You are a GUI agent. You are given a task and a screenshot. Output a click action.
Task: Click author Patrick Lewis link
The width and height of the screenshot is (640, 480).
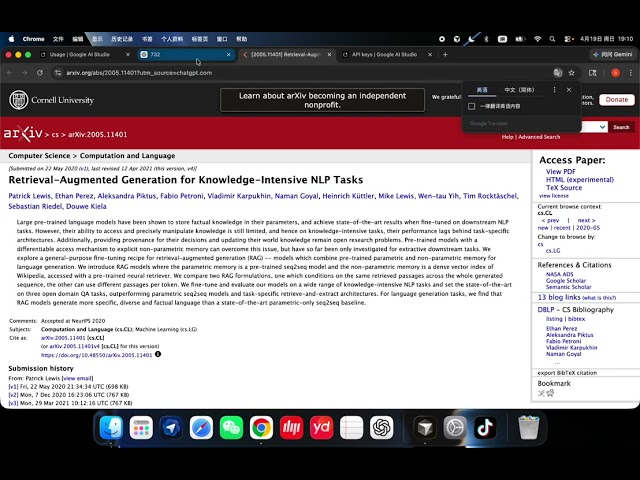point(29,196)
